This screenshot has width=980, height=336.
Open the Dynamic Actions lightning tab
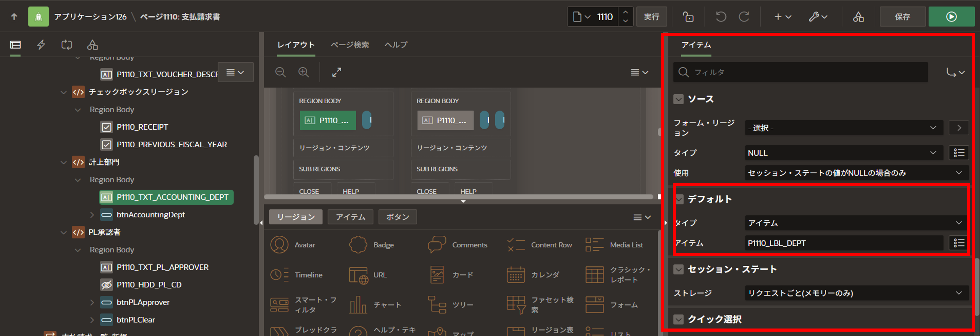coord(41,45)
